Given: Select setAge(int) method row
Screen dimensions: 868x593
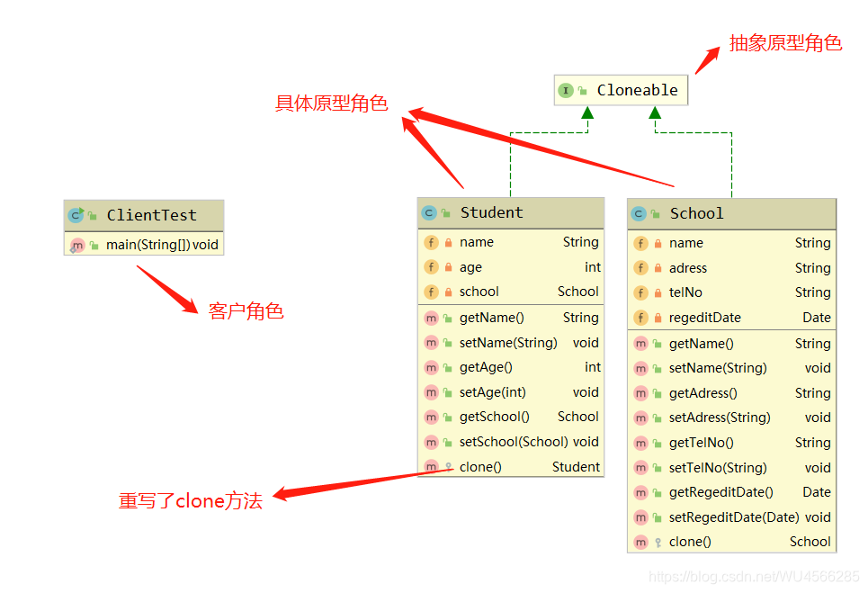Looking at the screenshot, I should 510,392.
